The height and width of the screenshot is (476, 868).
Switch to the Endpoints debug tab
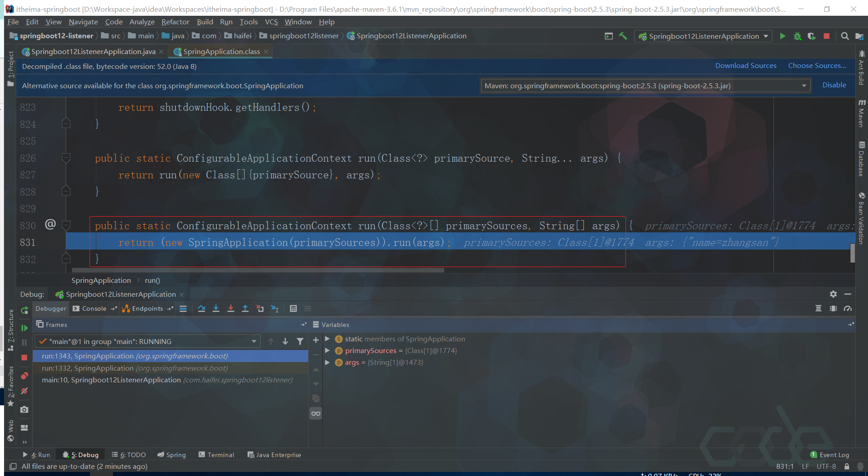[x=148, y=308]
